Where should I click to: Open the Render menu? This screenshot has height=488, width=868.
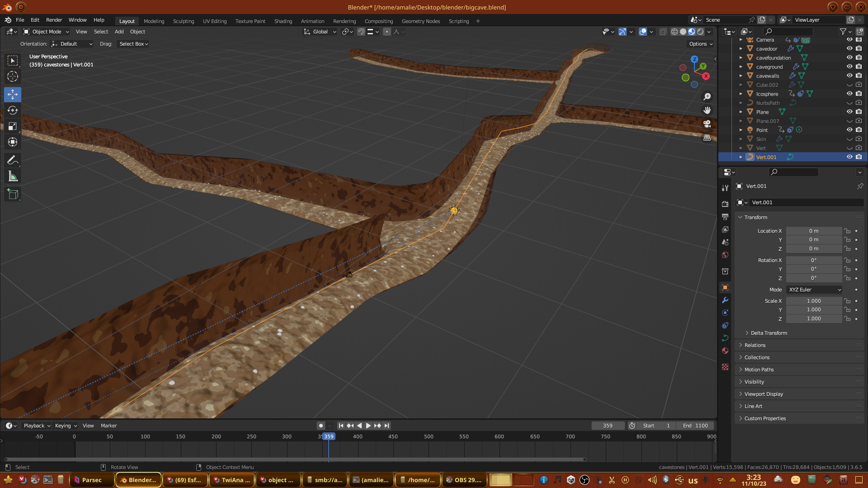[x=54, y=20]
